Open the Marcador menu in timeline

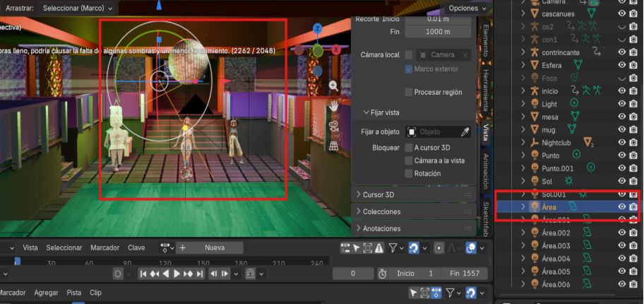(105, 248)
